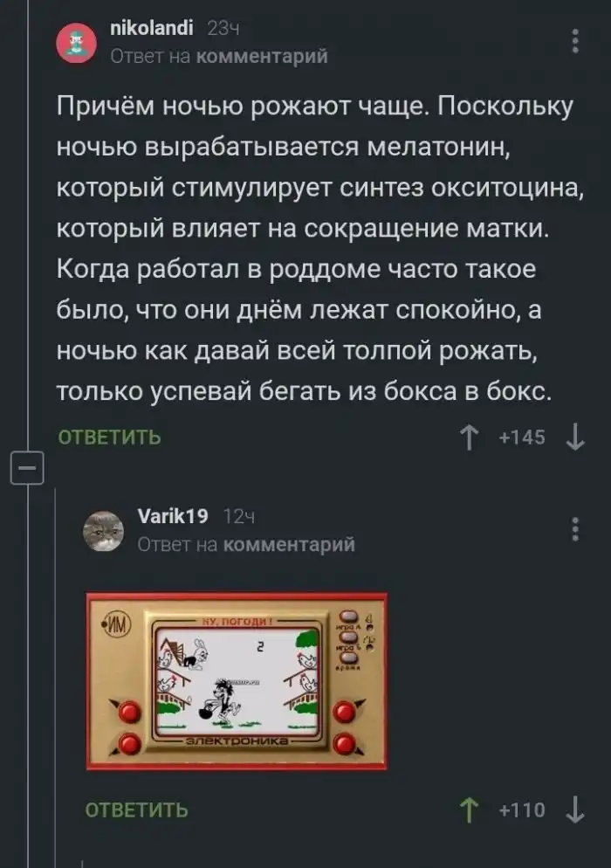
Task: Follow 'комментарий' link under Varik19
Action: coord(290,545)
